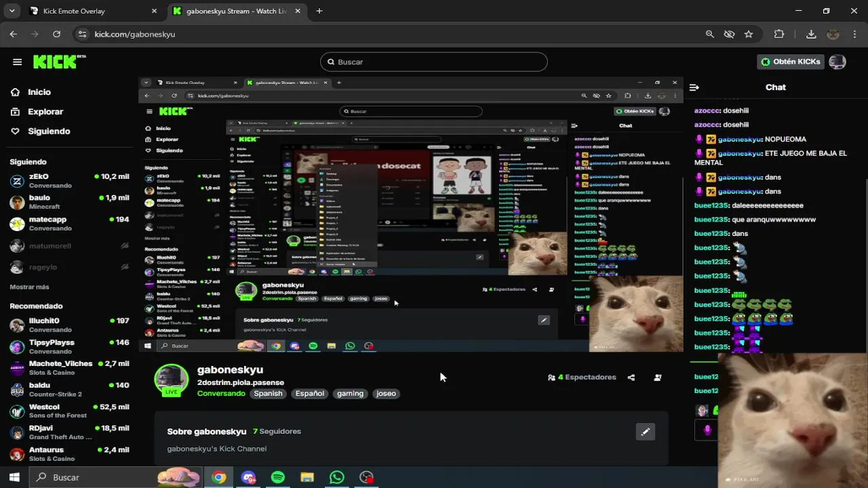Click the 7 Seguidores text

tap(277, 432)
